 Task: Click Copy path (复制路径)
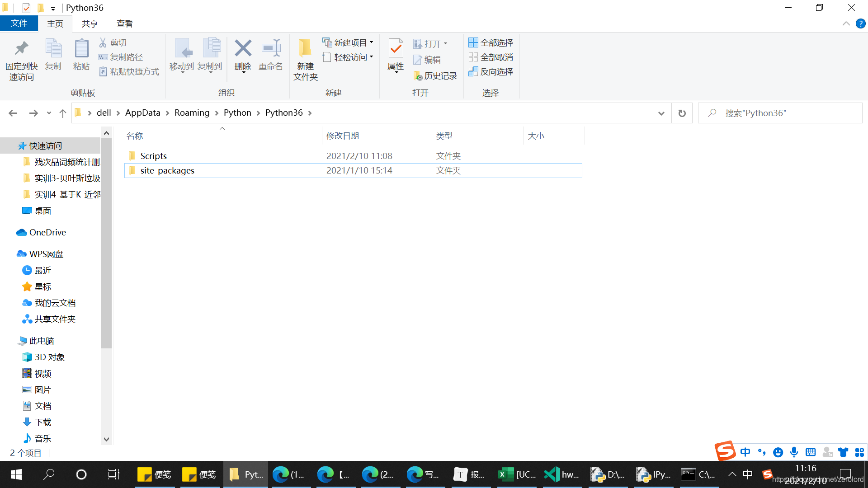coord(121,57)
